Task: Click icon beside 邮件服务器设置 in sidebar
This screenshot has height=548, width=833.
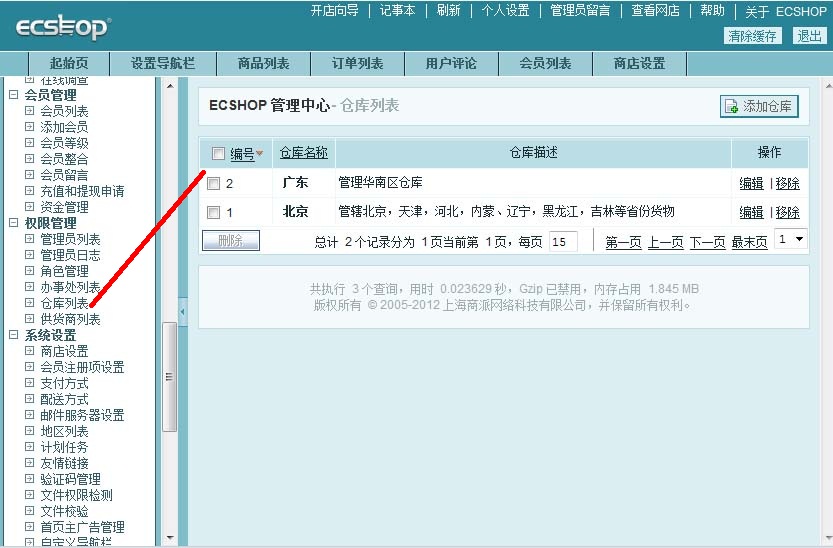Action: point(30,414)
